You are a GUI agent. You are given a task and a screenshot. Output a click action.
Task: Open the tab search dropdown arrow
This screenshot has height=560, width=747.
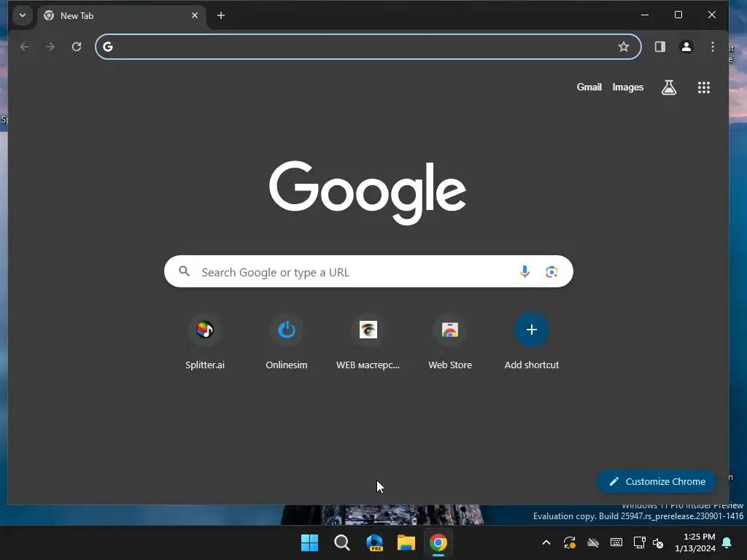pos(23,15)
